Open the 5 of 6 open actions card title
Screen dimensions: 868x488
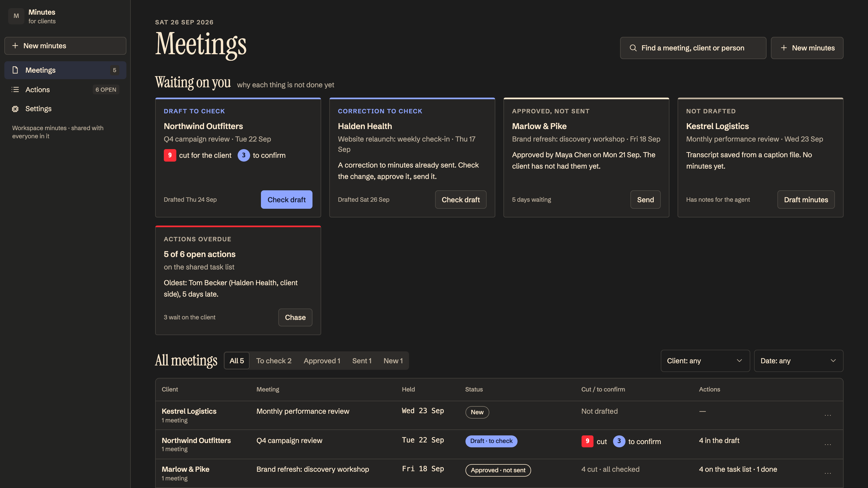tap(199, 254)
